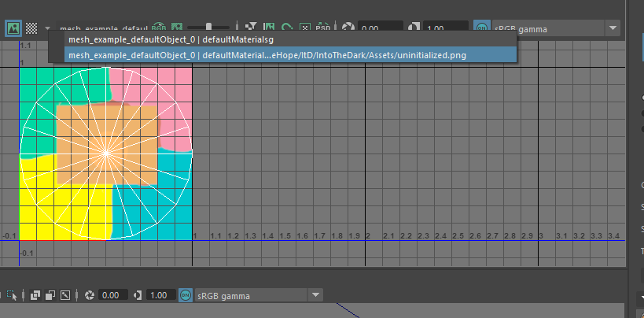Open the texture list dropdown arrow
644x318 pixels.
[x=47, y=28]
